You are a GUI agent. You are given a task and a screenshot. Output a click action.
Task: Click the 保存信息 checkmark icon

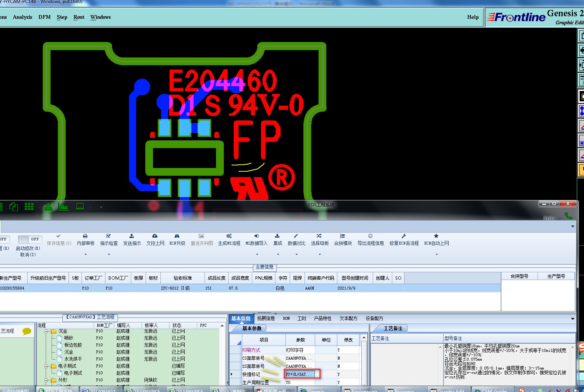(x=59, y=236)
